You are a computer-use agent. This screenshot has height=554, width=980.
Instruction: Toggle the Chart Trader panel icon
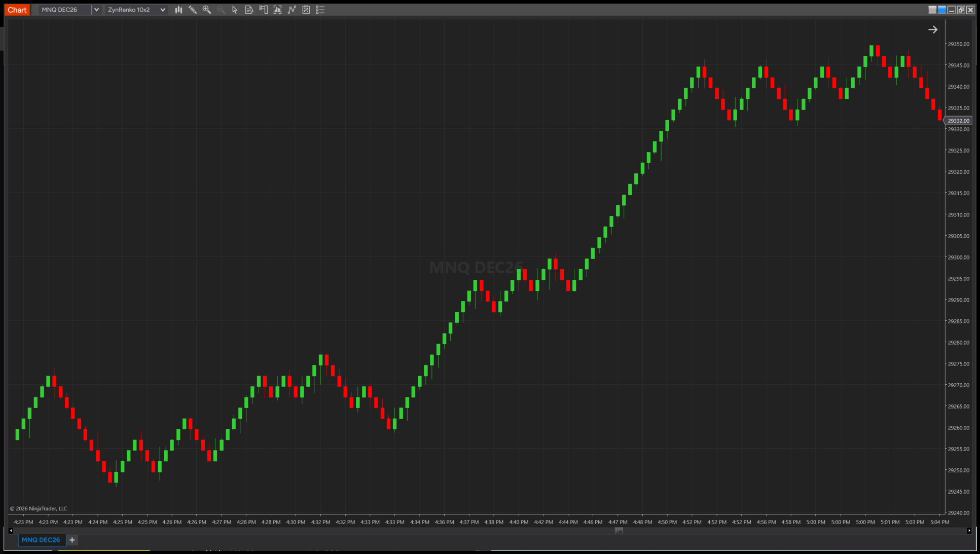click(x=263, y=10)
